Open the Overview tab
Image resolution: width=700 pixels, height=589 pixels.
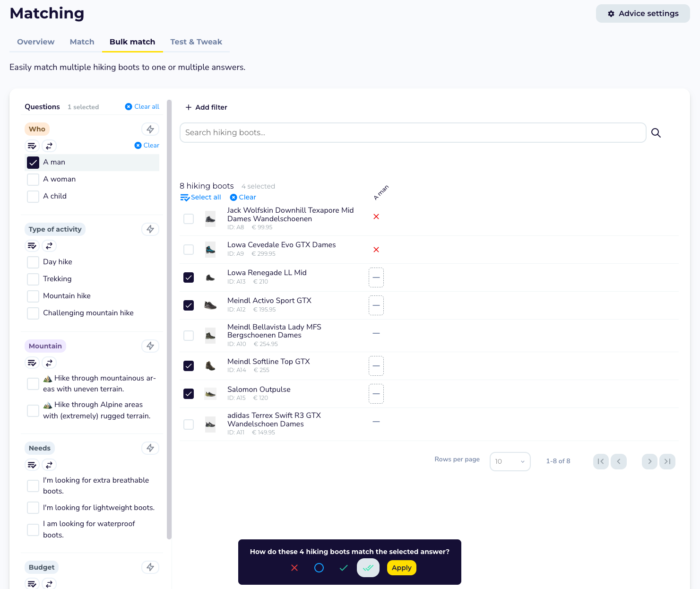pyautogui.click(x=36, y=42)
